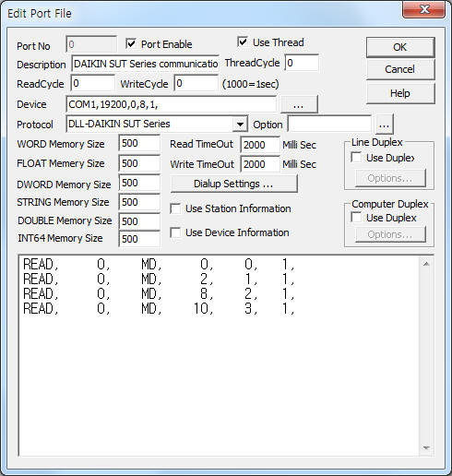
Task: Enable Use Device Information checkbox
Action: tap(175, 232)
